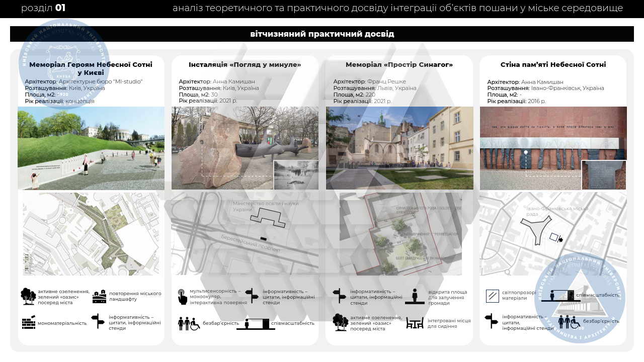This screenshot has width=644, height=362.
Task: Click the line 'Розташування: Львів, Україна'
Action: coord(375,88)
